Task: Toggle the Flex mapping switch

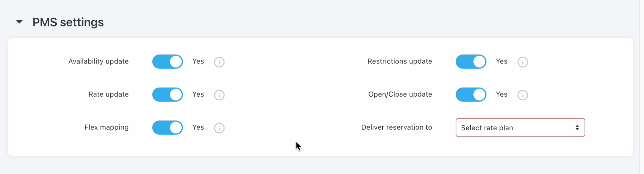Action: (168, 128)
